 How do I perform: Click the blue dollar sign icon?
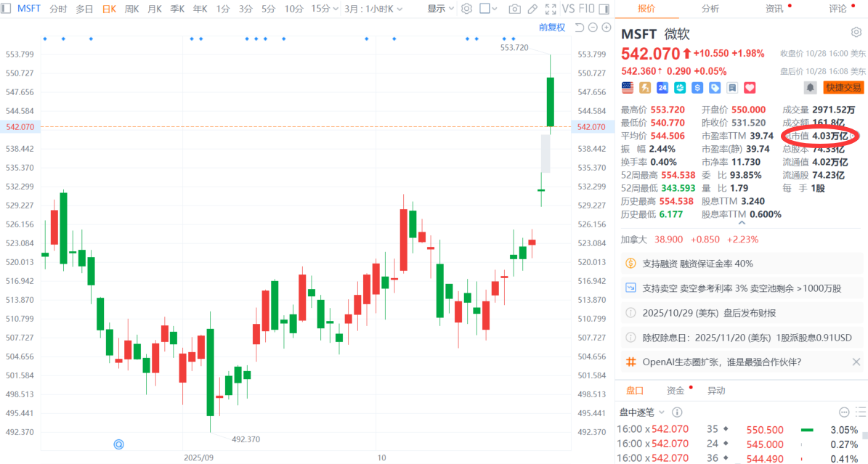click(x=697, y=87)
